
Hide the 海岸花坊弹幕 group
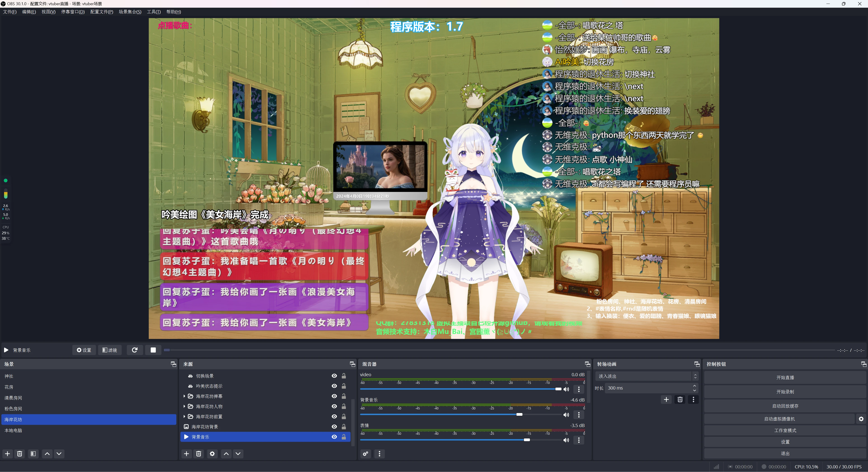[x=334, y=396]
